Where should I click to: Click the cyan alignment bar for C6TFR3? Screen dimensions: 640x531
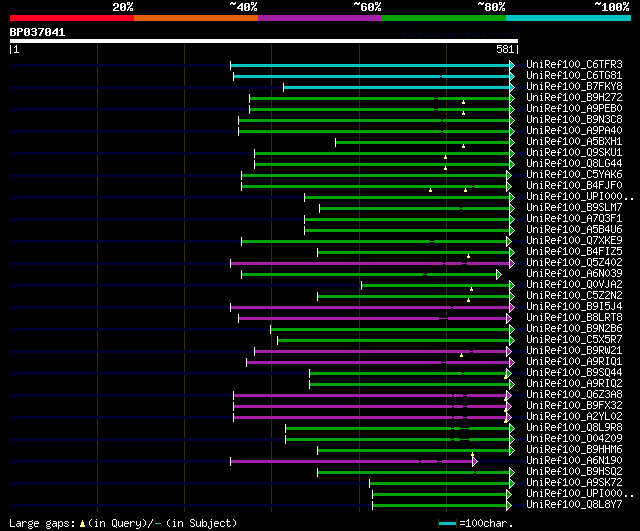[x=370, y=65]
